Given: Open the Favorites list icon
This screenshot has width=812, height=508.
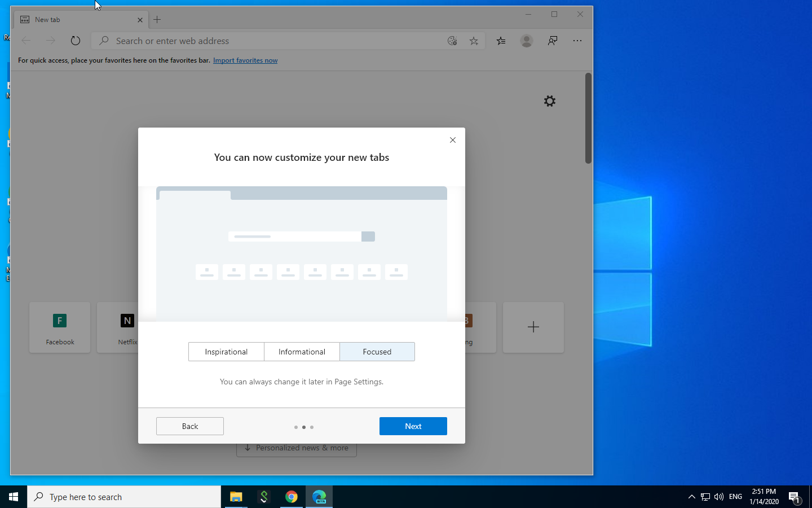Looking at the screenshot, I should (500, 40).
